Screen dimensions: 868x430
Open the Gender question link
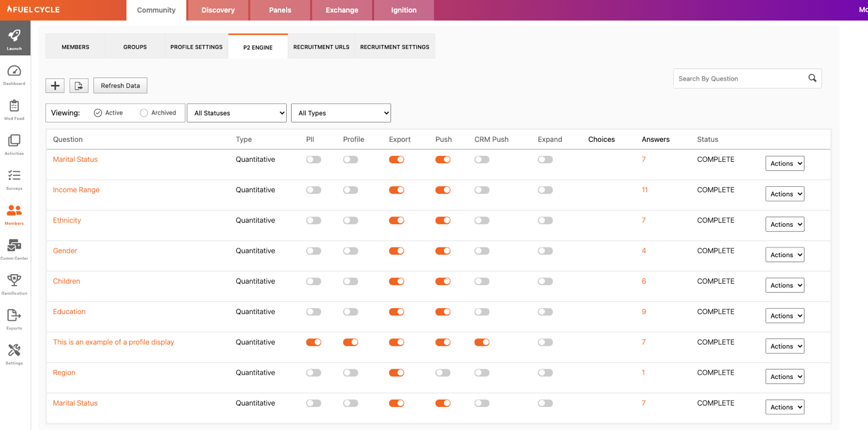[65, 250]
